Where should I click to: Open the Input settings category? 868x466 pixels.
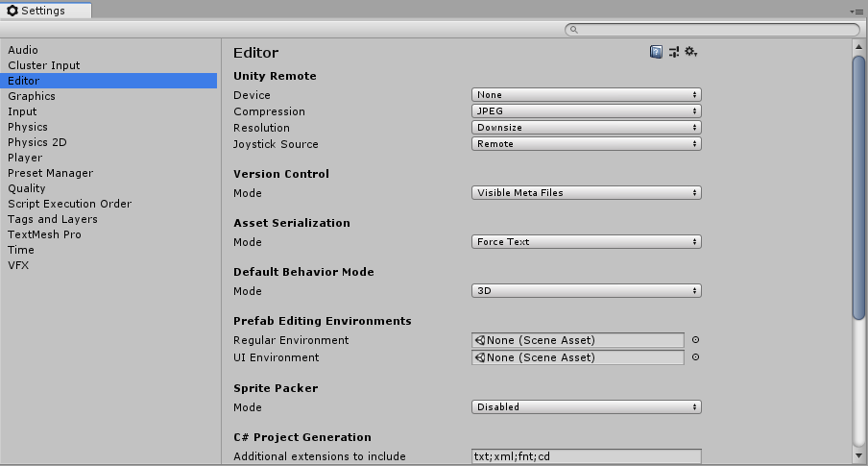108,111
